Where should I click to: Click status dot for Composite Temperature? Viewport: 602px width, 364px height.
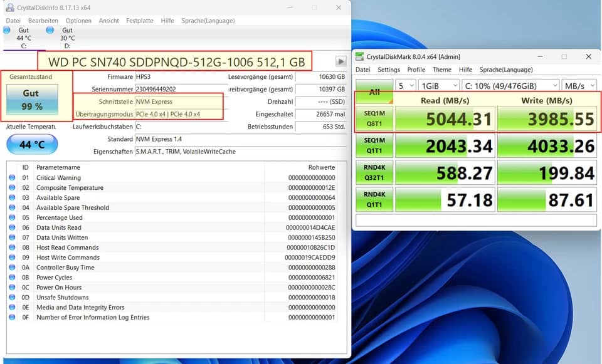coord(12,187)
